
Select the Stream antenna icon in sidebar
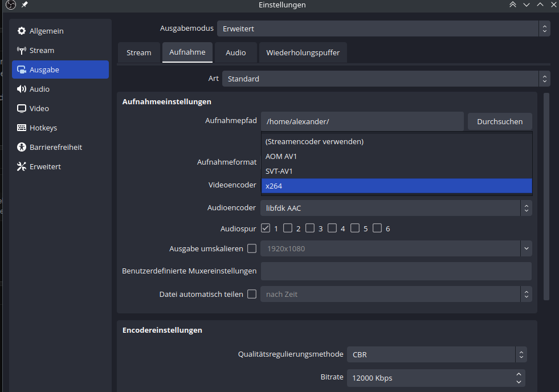(x=22, y=50)
